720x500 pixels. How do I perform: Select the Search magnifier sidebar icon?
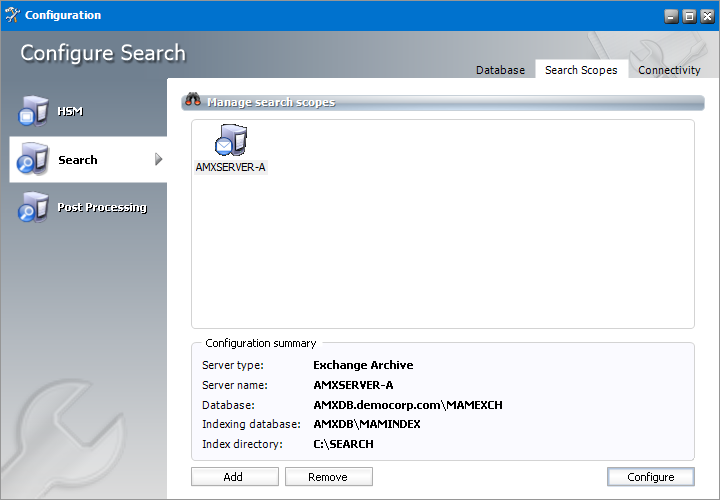(x=33, y=159)
